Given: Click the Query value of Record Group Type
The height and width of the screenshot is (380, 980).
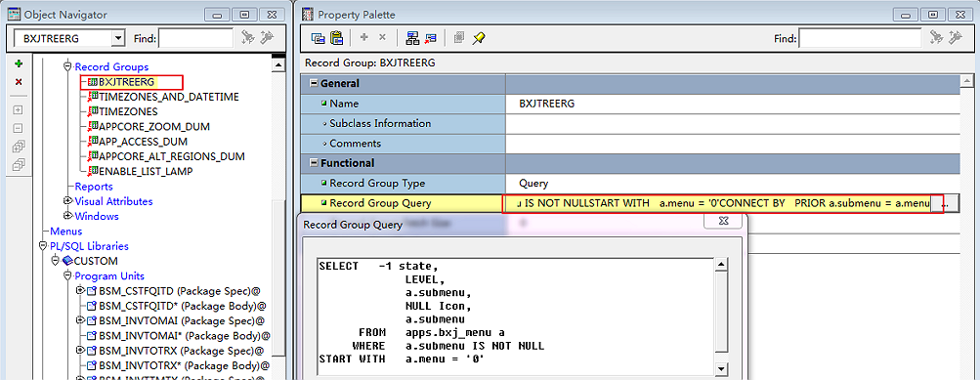Looking at the screenshot, I should [533, 184].
